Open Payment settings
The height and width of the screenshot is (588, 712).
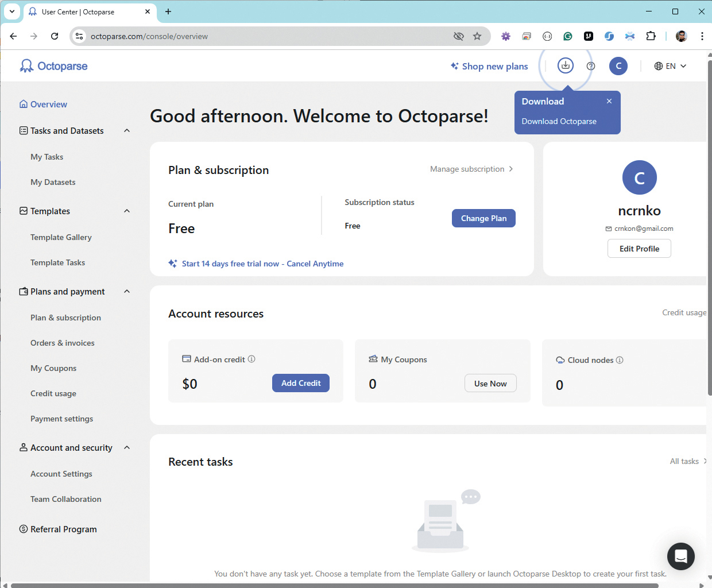pos(61,419)
